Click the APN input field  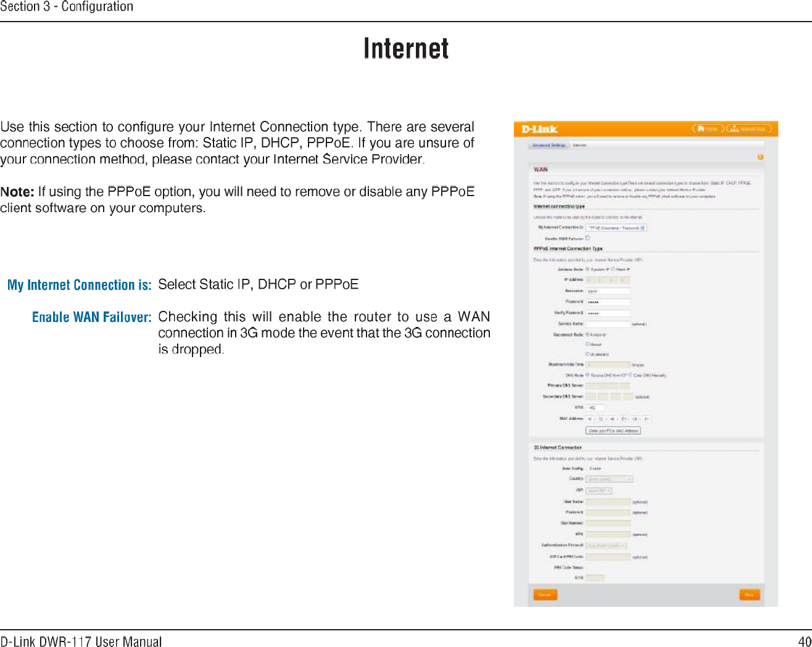tap(608, 535)
